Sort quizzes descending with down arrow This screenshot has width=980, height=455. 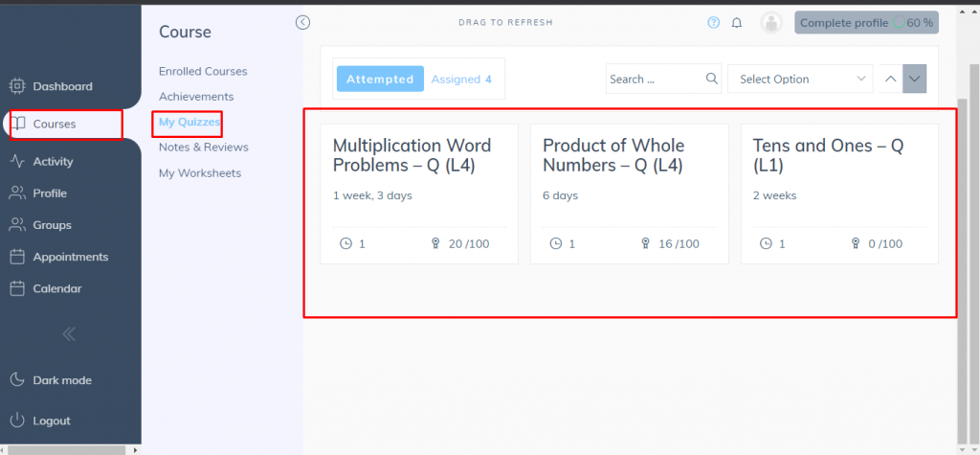pyautogui.click(x=915, y=79)
